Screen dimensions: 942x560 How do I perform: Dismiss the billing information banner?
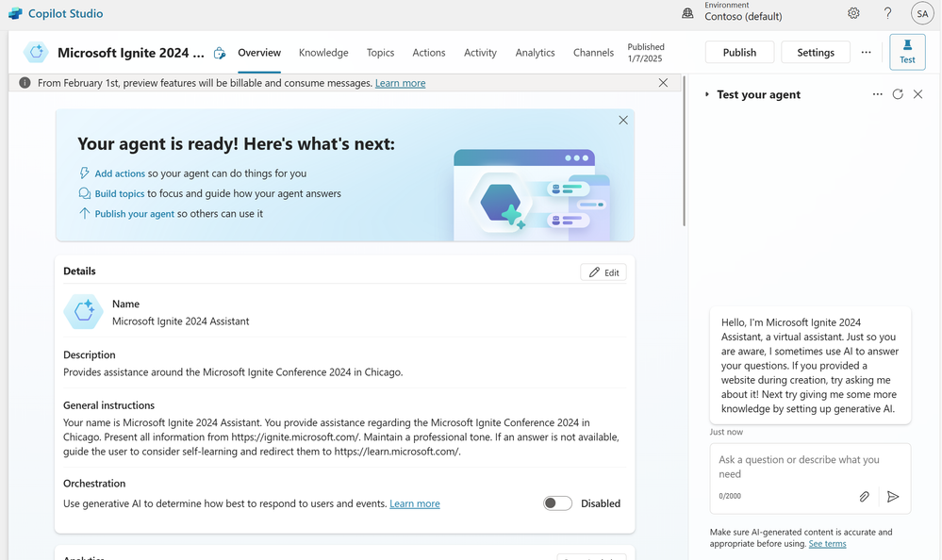click(663, 83)
